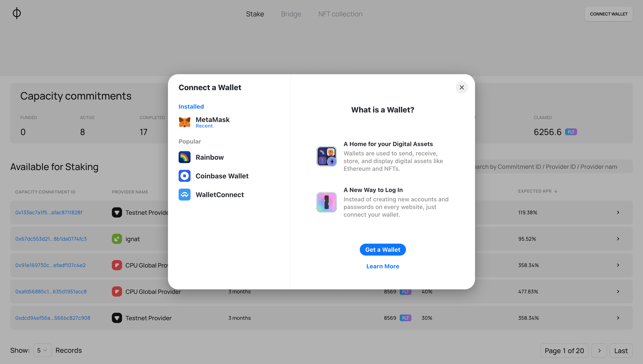
Task: Click the Coinbase Wallet icon
Action: 185,176
